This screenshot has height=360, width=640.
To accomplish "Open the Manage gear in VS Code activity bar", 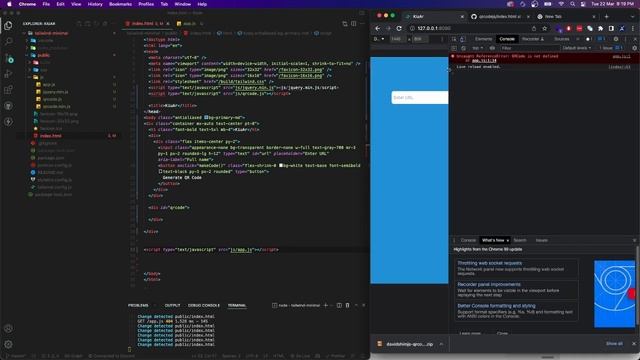I will (x=8, y=344).
